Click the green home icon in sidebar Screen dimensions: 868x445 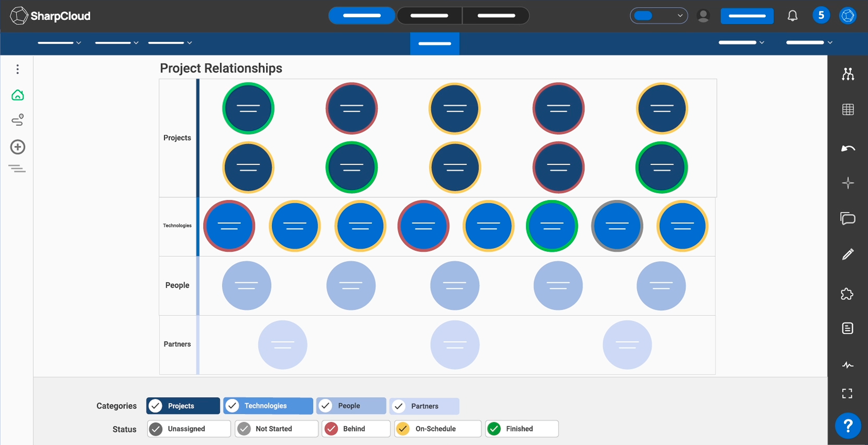18,95
